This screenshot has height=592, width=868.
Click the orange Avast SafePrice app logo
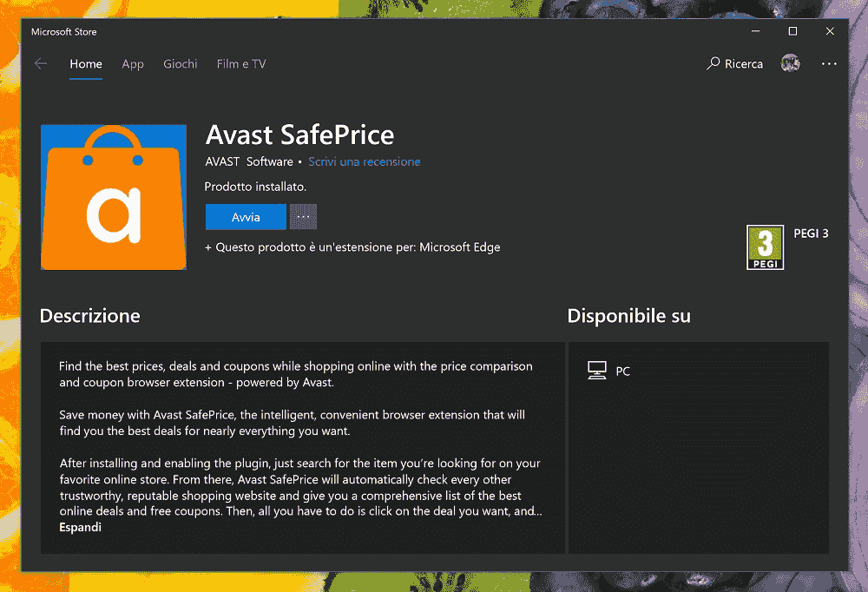(113, 197)
